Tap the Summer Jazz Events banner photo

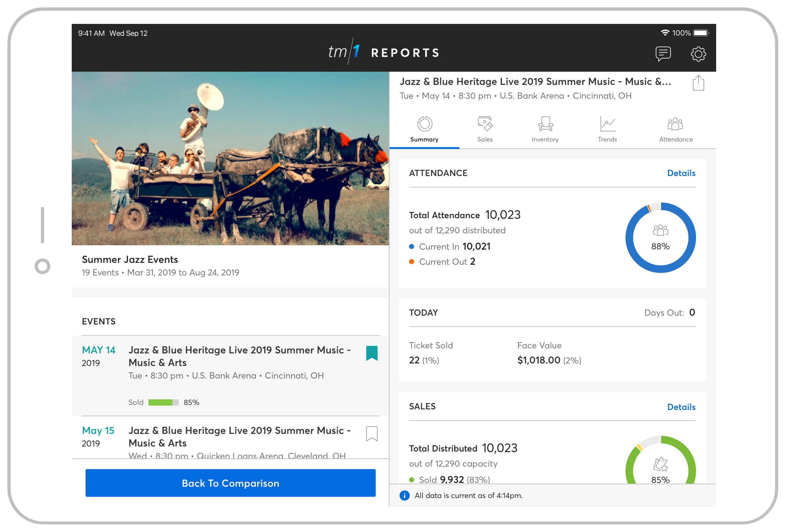click(x=230, y=158)
